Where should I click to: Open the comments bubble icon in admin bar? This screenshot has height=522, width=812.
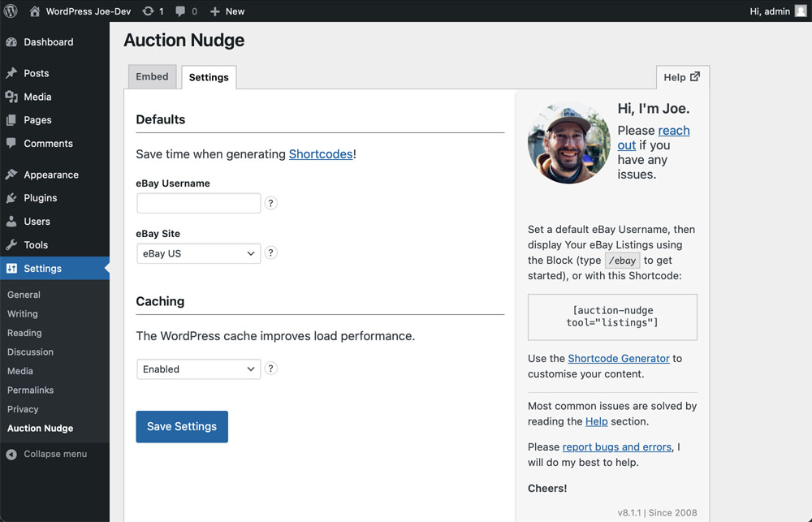[x=180, y=11]
